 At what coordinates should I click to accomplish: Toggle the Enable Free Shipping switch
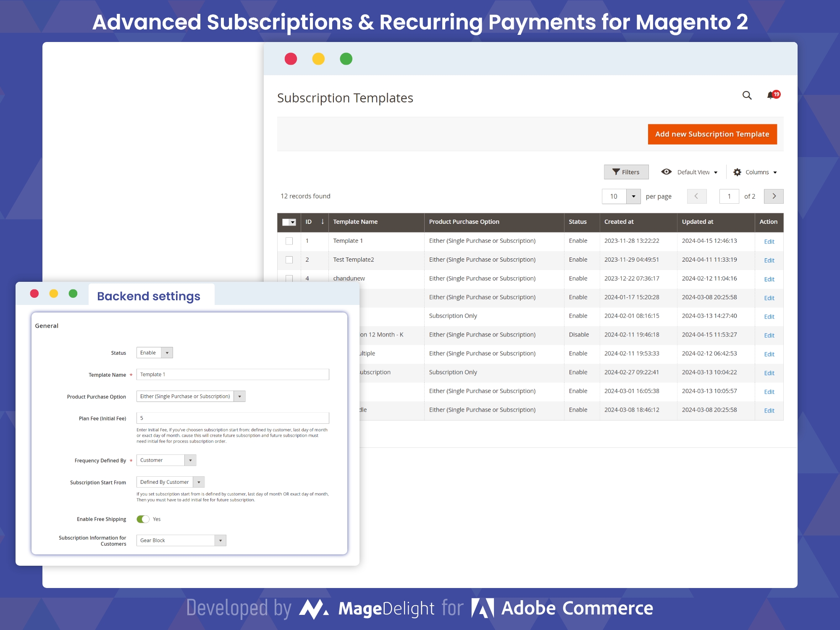[x=143, y=520]
